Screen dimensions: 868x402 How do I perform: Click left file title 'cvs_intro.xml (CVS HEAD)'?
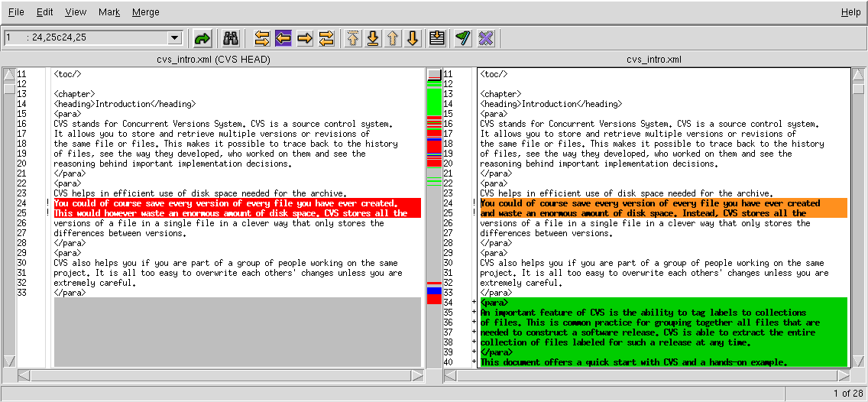(x=213, y=60)
